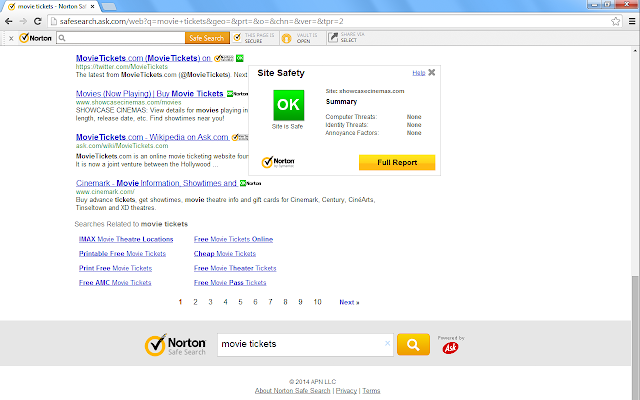Go to results page 5

(240, 302)
